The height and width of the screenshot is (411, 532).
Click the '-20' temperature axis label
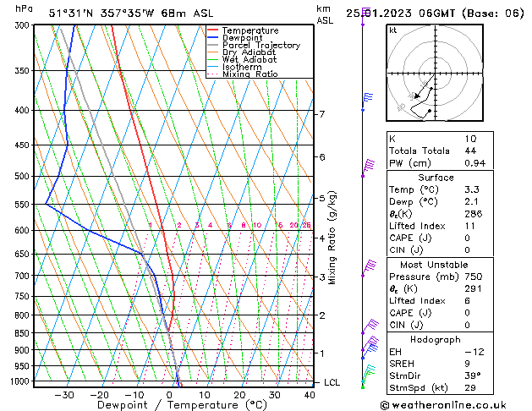click(100, 395)
